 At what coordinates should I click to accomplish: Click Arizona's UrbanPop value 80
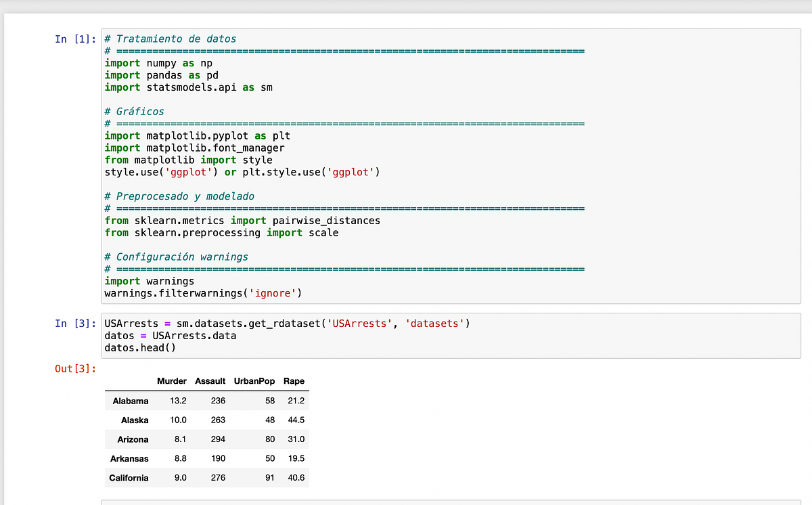[270, 439]
